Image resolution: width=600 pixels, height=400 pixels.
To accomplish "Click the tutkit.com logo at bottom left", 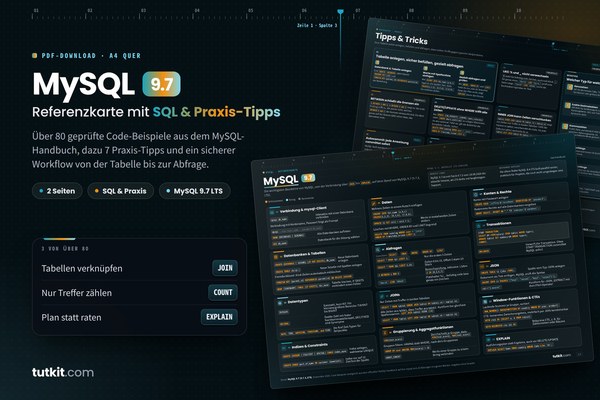I will click(63, 372).
